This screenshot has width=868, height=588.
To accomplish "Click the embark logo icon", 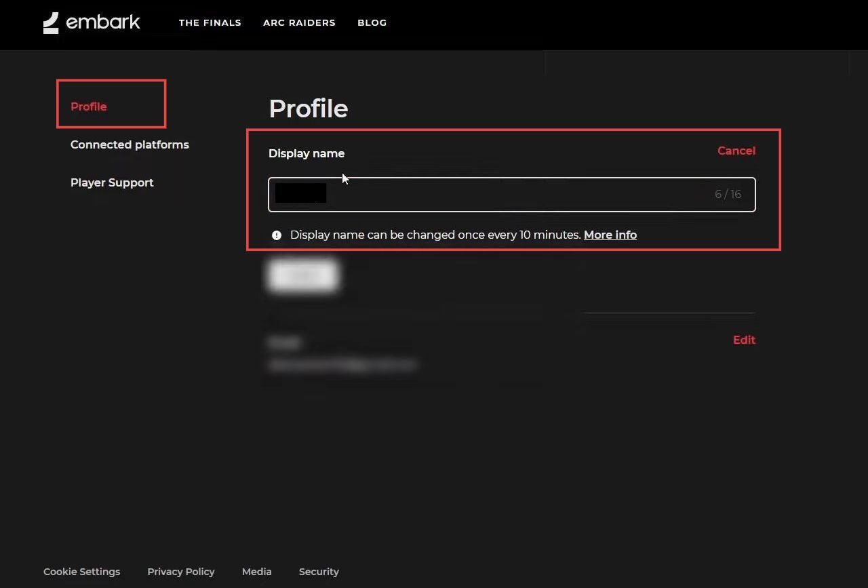I will click(52, 23).
